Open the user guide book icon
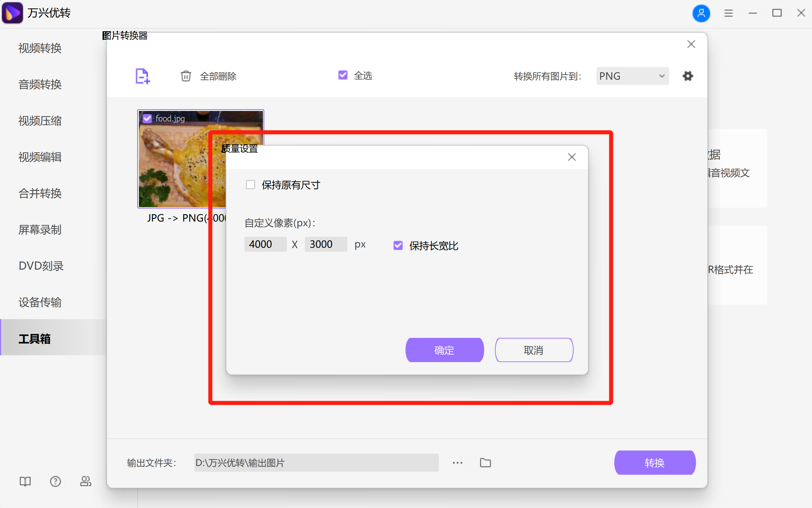The image size is (812, 508). coord(25,481)
